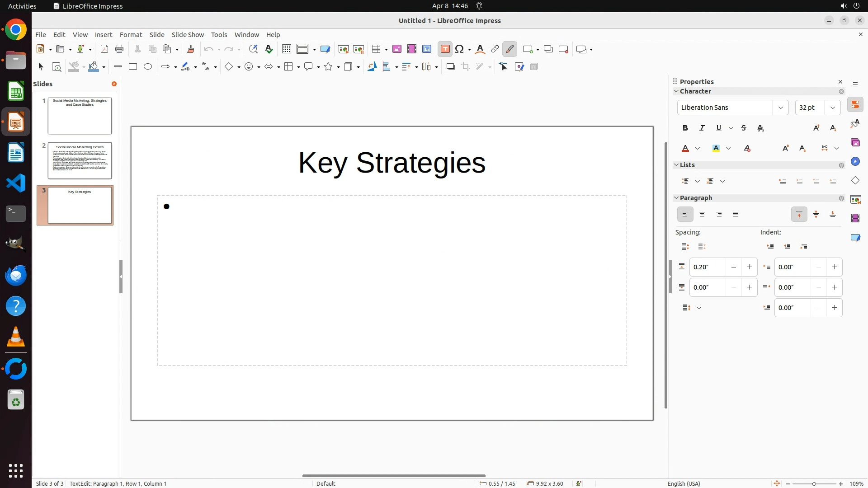868x488 pixels.
Task: Click the Display Grid icon
Action: pyautogui.click(x=286, y=49)
